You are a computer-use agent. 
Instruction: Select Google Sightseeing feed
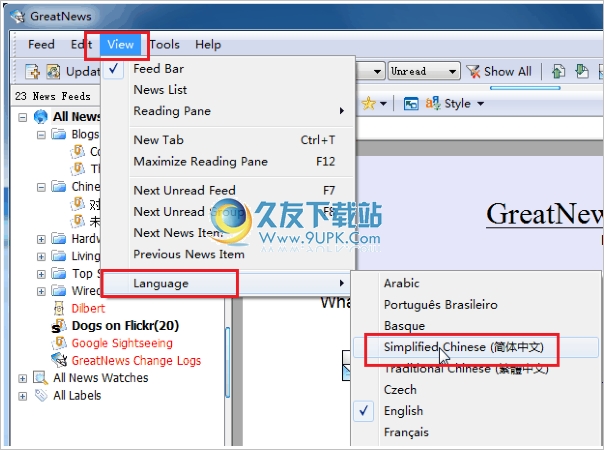pos(122,343)
